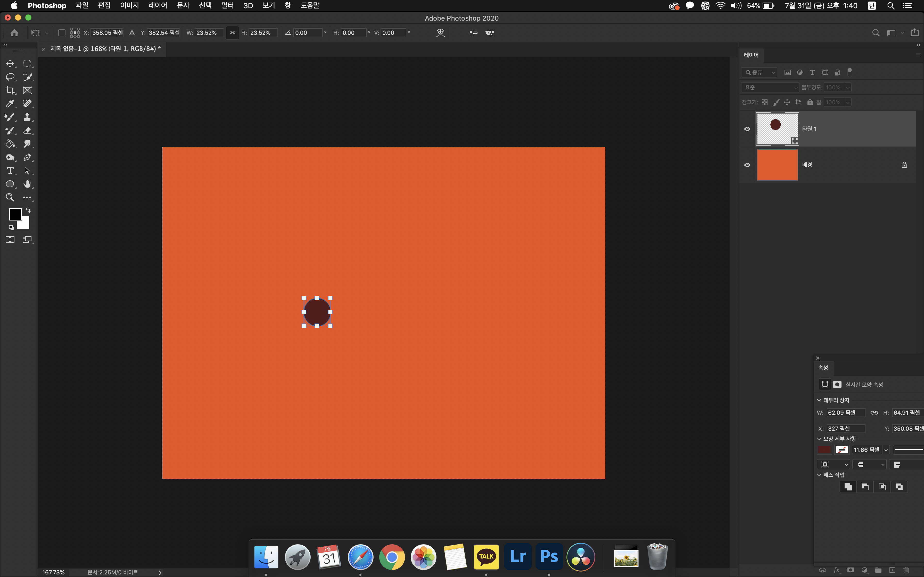
Task: Choose the Eyedropper tool
Action: click(x=10, y=104)
